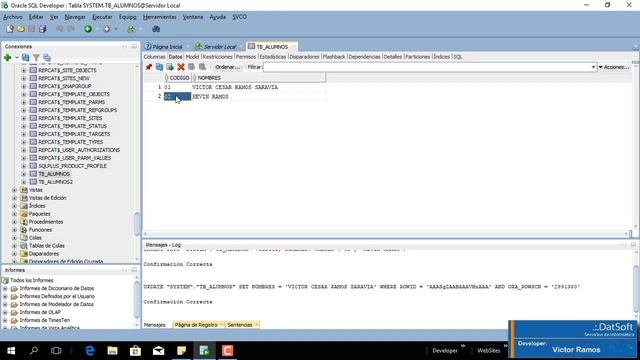Expand the Vistas tree node
Viewport: 640px width, 360px height.
point(15,190)
